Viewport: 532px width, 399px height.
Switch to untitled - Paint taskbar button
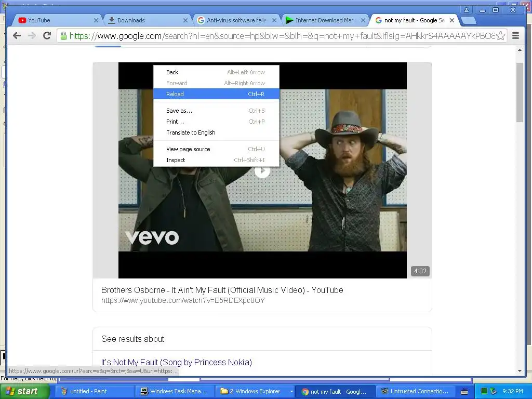click(94, 392)
